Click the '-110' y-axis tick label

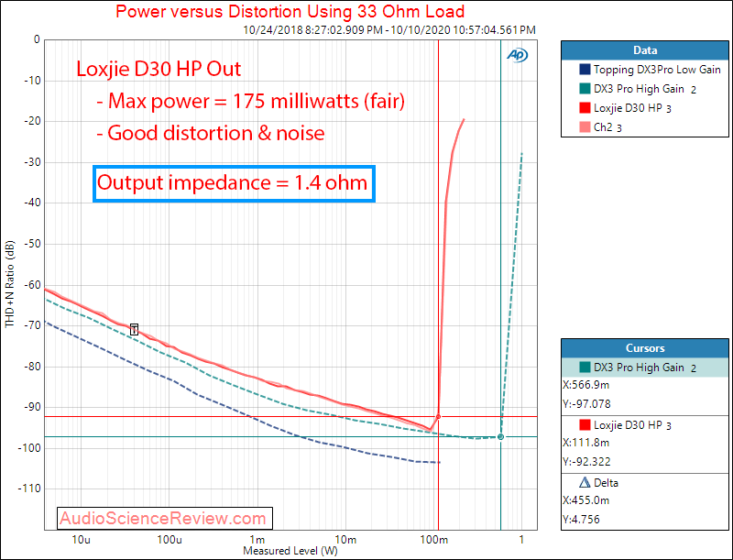[x=29, y=489]
